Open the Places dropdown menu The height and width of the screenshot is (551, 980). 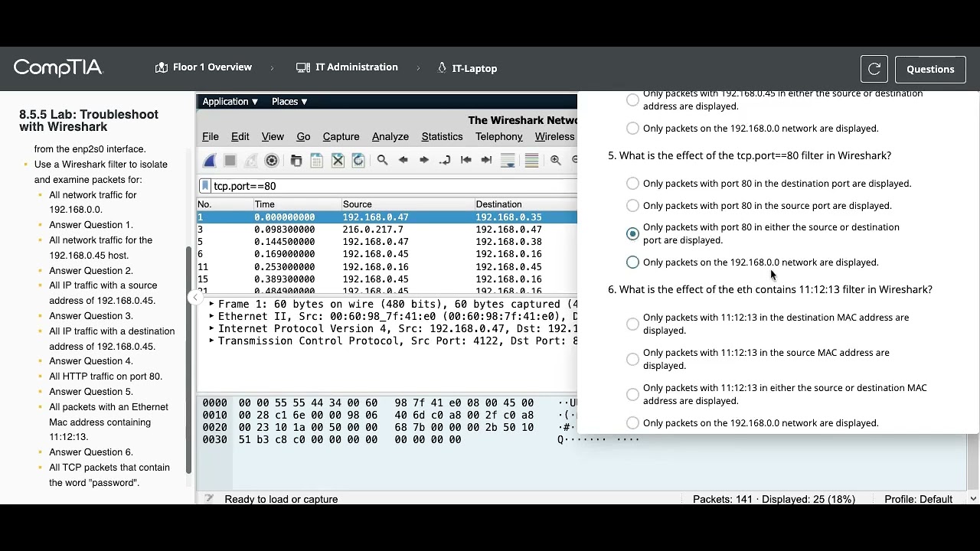[289, 102]
